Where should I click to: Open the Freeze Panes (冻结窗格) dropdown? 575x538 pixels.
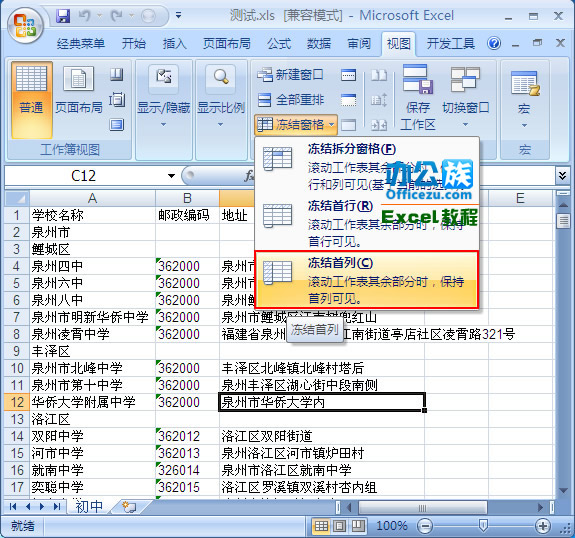click(x=296, y=125)
